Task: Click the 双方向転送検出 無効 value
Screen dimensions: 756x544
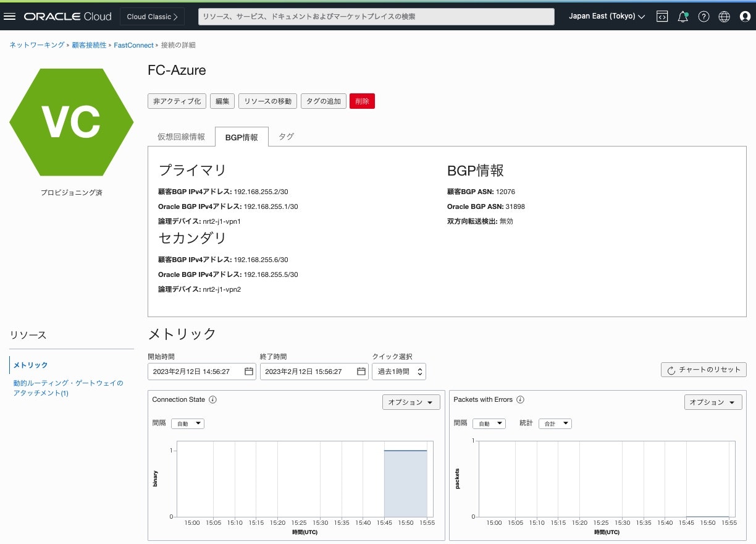Action: (x=506, y=221)
